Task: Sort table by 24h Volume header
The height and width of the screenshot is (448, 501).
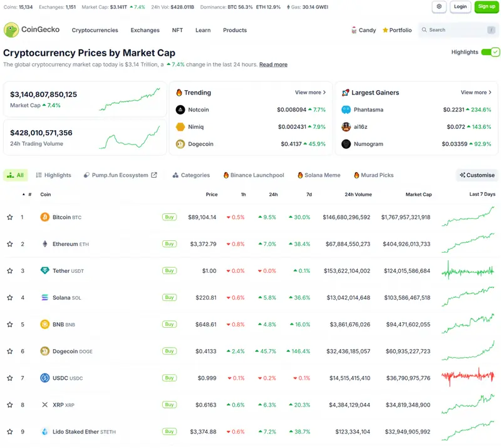Action: [358, 194]
